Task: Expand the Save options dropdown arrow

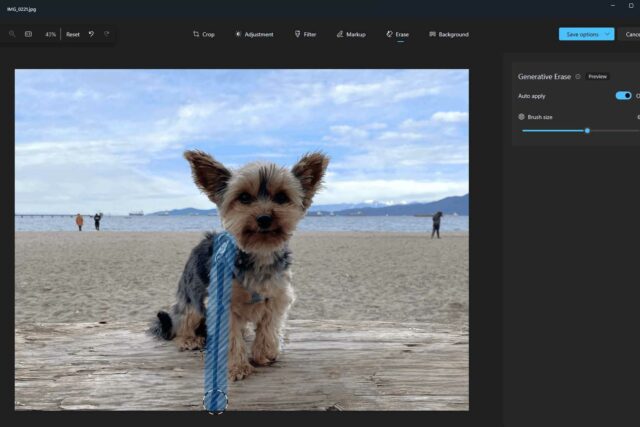Action: point(607,34)
